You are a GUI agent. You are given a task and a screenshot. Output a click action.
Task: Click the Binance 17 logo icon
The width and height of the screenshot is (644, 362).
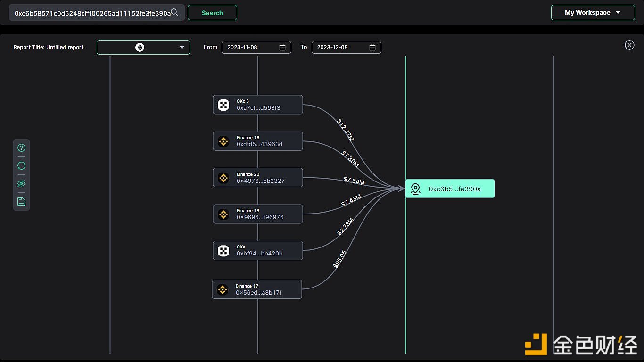click(x=223, y=289)
